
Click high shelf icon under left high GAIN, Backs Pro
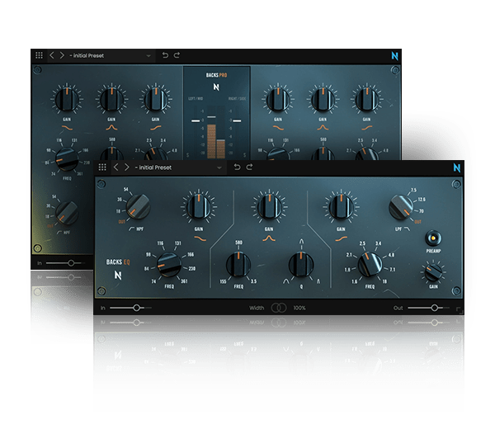tap(155, 128)
